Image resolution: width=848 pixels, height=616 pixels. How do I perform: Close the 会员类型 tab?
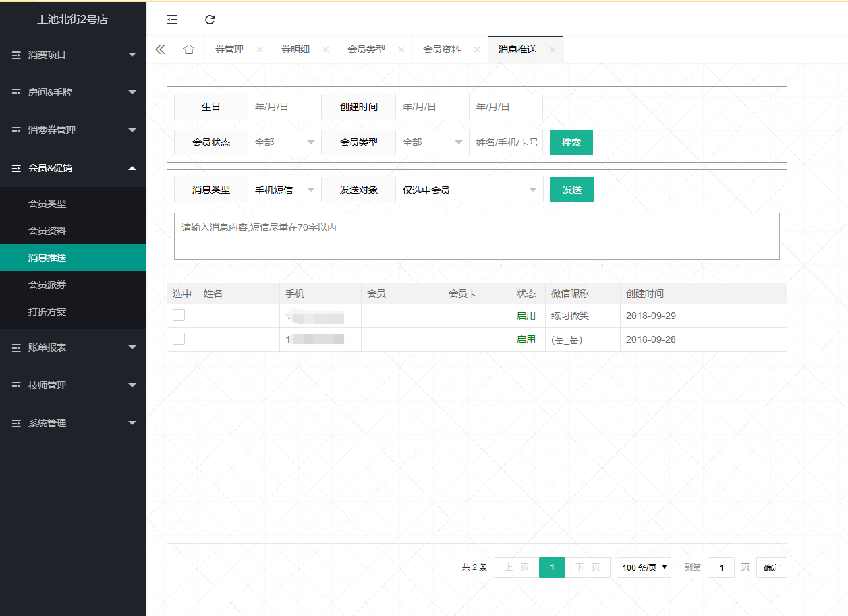(401, 50)
